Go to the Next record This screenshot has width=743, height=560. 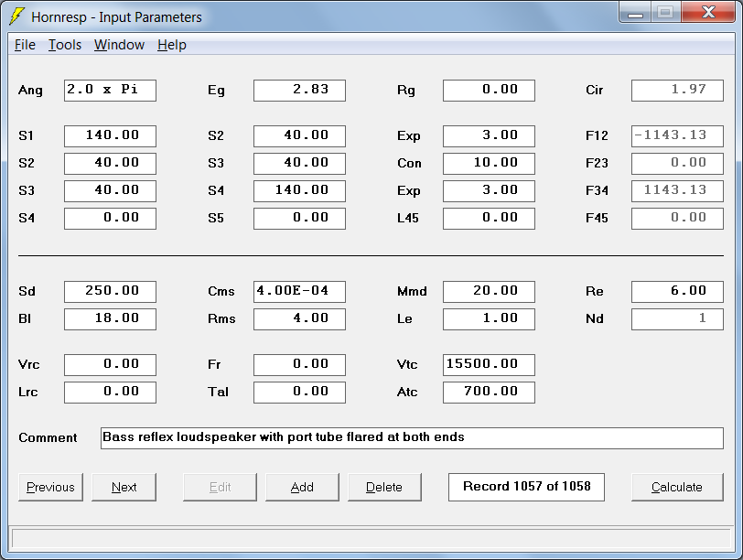(124, 487)
